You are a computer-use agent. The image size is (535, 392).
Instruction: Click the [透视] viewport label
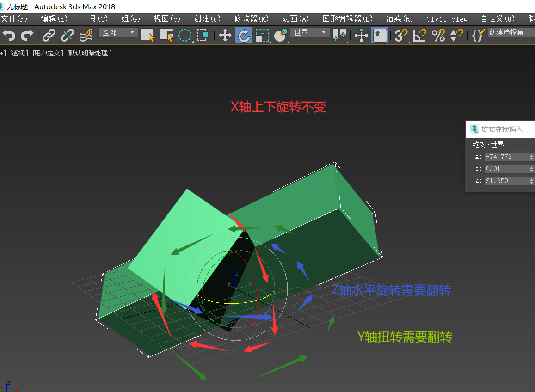tap(19, 53)
